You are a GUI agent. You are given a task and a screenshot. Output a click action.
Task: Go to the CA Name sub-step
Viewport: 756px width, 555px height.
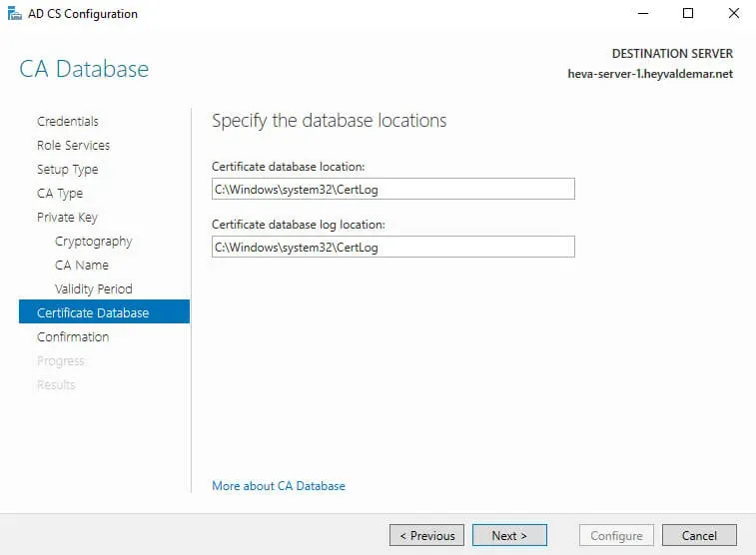[82, 265]
